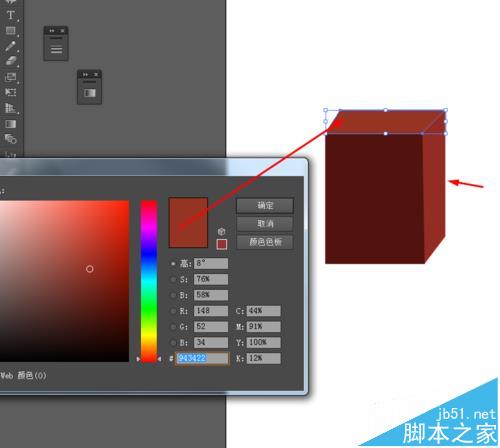Select the HSB brightness B radio button
The width and height of the screenshot is (500, 448).
click(173, 295)
